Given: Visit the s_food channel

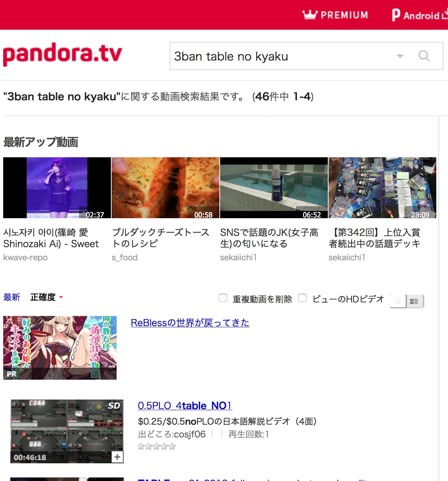Looking at the screenshot, I should pos(124,258).
